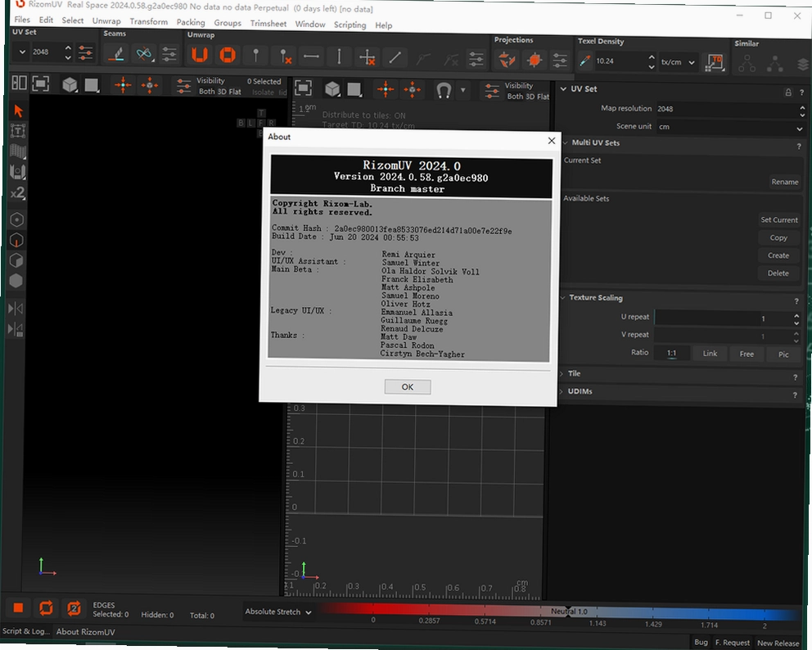This screenshot has width=812, height=650.
Task: Select Pic ratio option
Action: point(783,354)
